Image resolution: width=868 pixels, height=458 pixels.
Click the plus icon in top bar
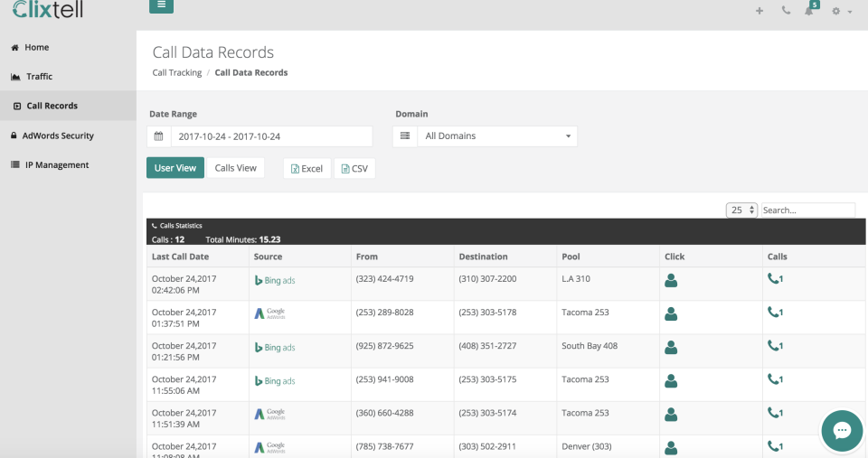coord(759,11)
